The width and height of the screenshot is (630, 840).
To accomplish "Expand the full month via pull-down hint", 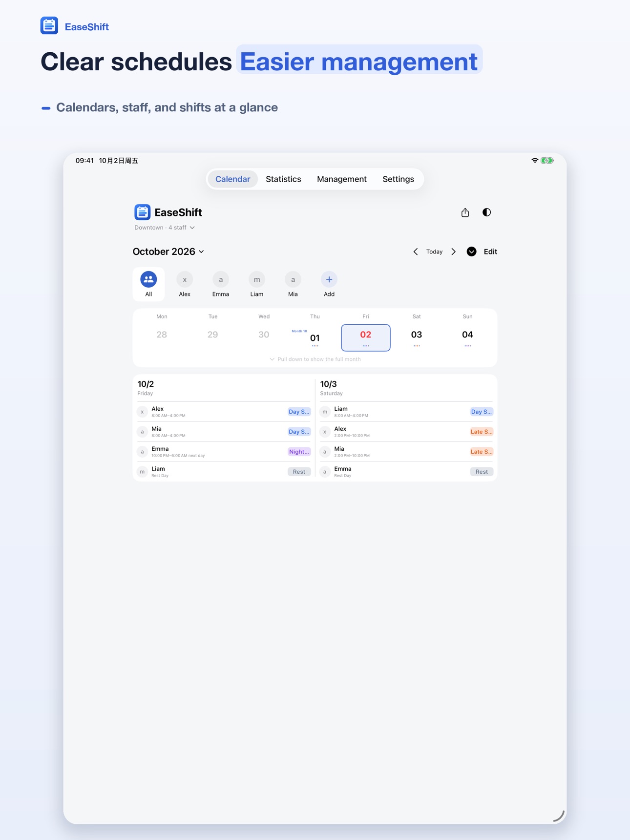I will tap(315, 359).
